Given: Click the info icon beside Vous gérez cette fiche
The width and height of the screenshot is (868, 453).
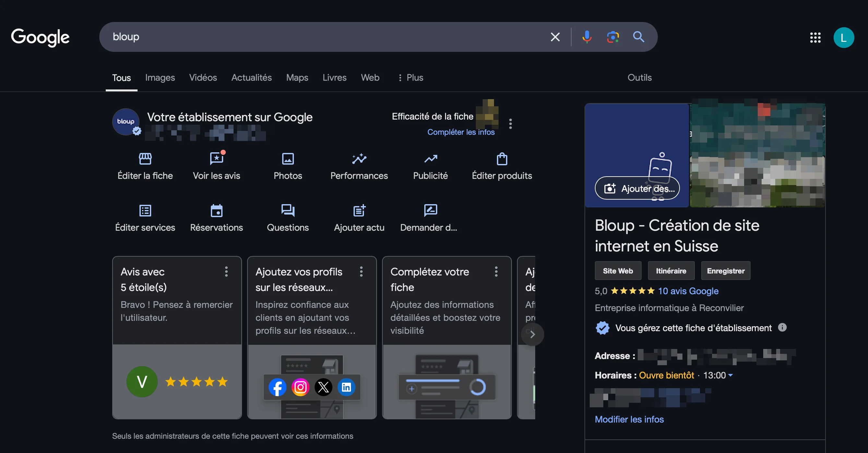Looking at the screenshot, I should point(782,327).
